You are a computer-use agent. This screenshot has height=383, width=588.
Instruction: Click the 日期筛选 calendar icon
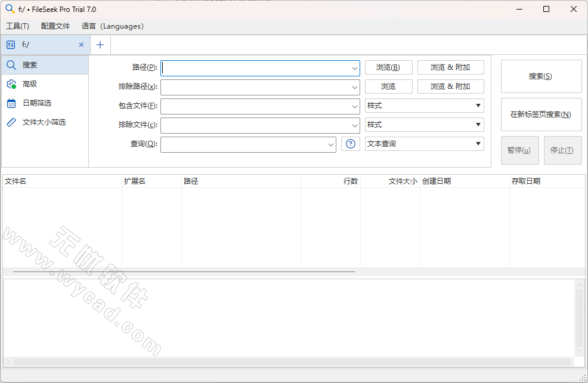11,103
